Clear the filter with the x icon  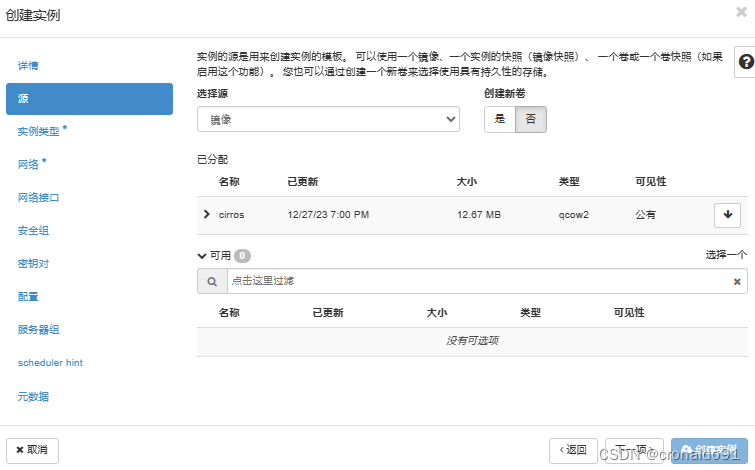click(x=737, y=282)
